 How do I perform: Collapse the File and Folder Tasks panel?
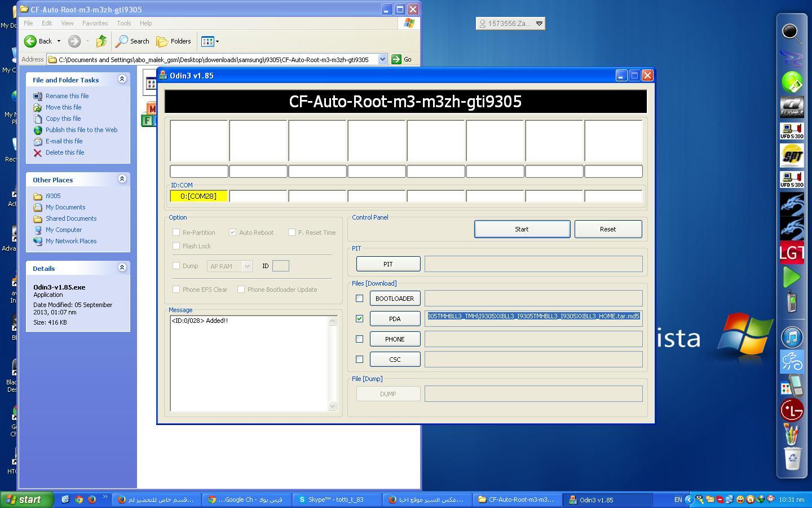pos(122,79)
